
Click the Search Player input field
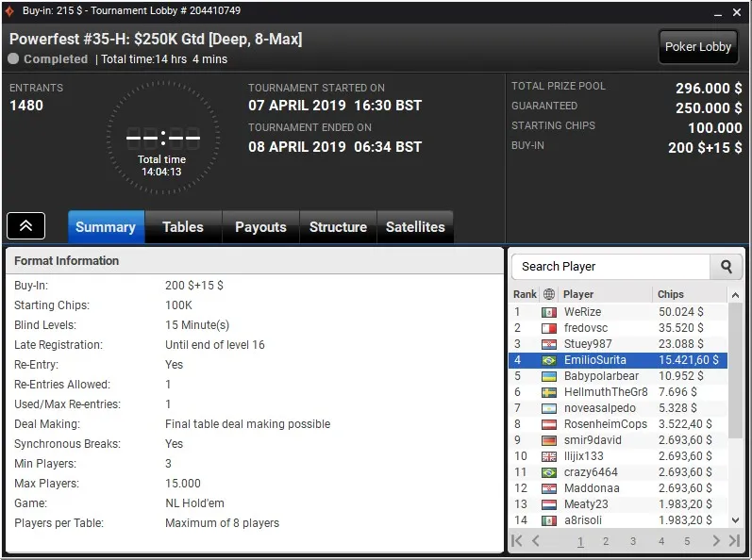[x=610, y=267]
